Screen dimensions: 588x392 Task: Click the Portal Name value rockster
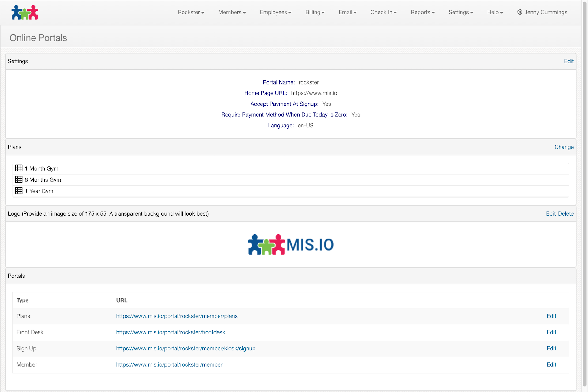tap(309, 82)
